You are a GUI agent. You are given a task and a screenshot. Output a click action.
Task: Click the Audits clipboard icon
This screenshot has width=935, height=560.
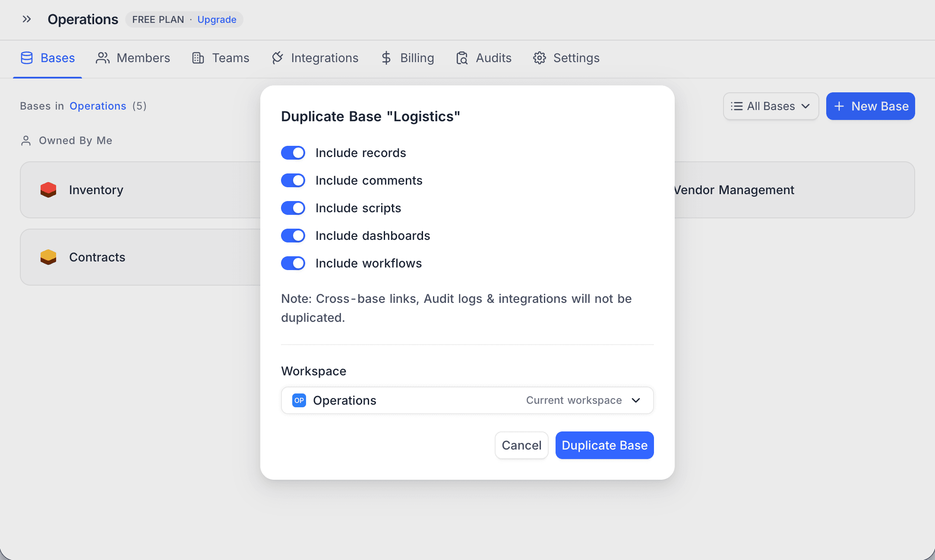[462, 58]
